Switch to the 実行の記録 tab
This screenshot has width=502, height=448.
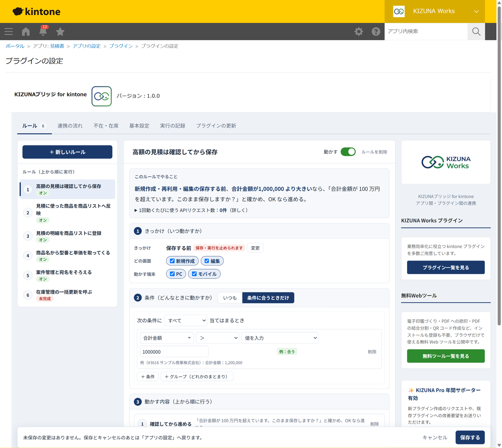pos(172,126)
